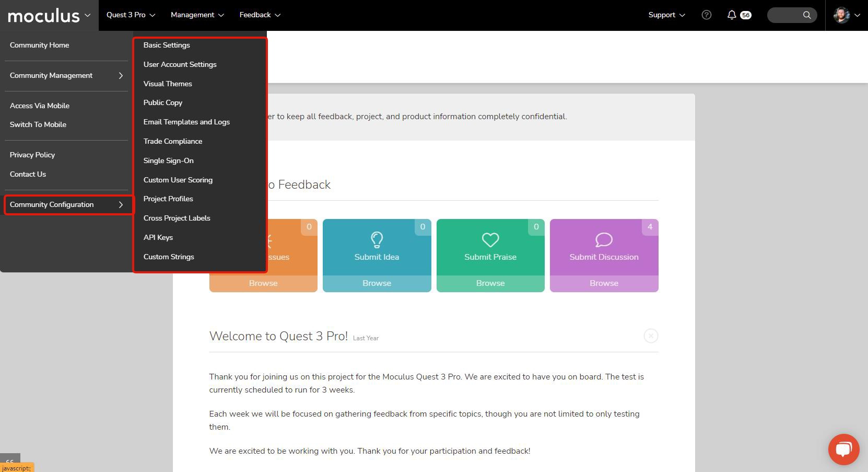Browse discussions under Submit Discussion
The width and height of the screenshot is (868, 472).
click(x=604, y=283)
